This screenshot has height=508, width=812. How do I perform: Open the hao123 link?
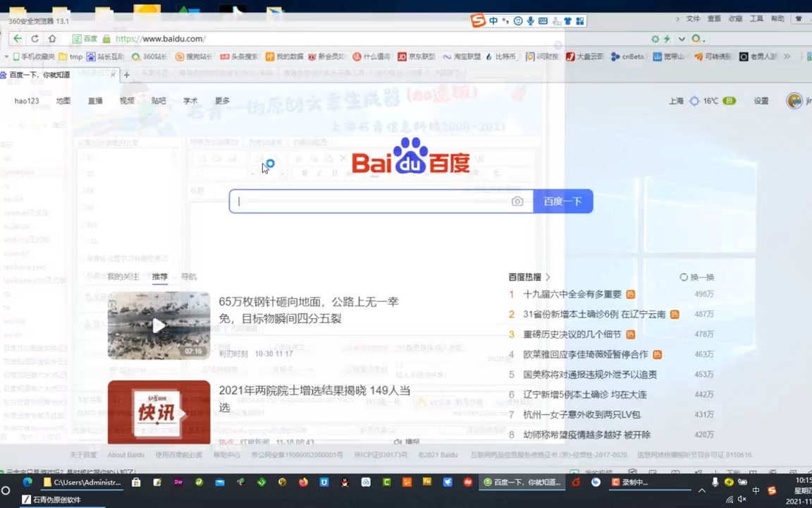pos(26,101)
